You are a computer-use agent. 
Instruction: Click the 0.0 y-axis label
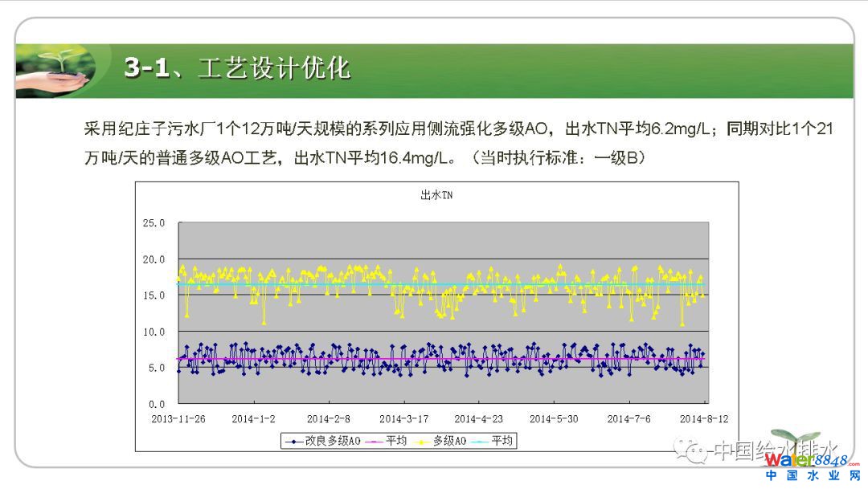(x=156, y=404)
